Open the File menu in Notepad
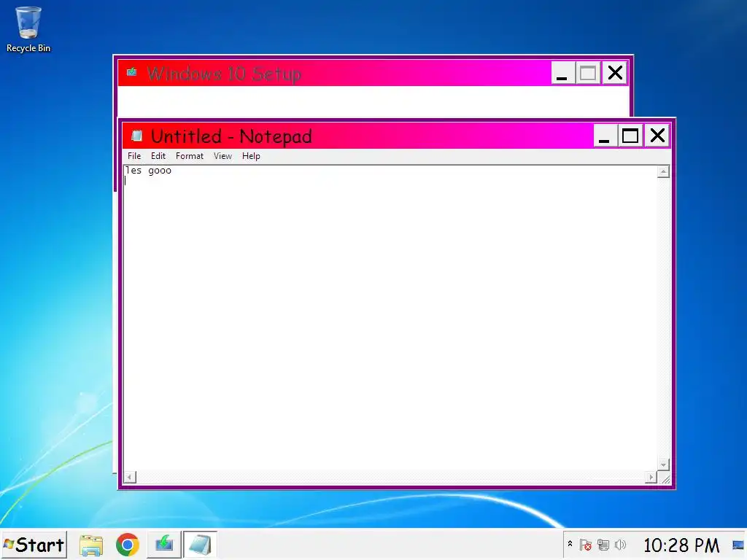This screenshot has width=747, height=560. click(x=134, y=156)
